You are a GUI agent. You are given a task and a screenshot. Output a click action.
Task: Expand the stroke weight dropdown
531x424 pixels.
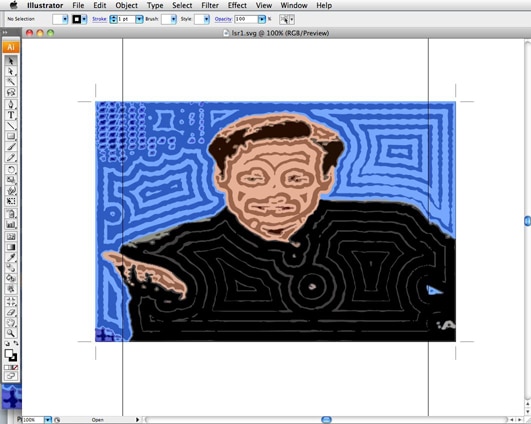pos(139,19)
